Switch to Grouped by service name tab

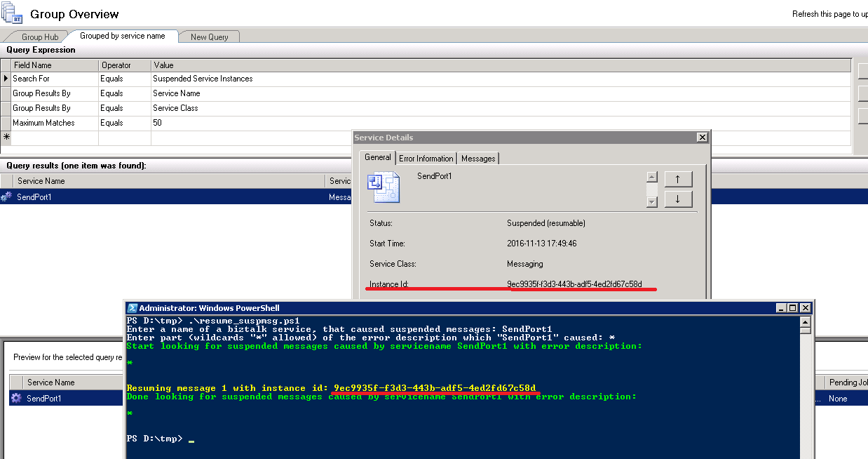122,36
